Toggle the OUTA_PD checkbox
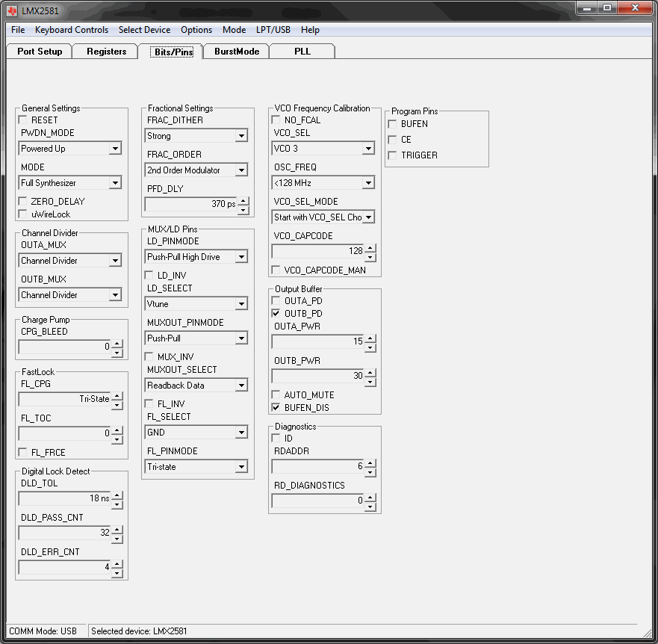 tap(276, 300)
